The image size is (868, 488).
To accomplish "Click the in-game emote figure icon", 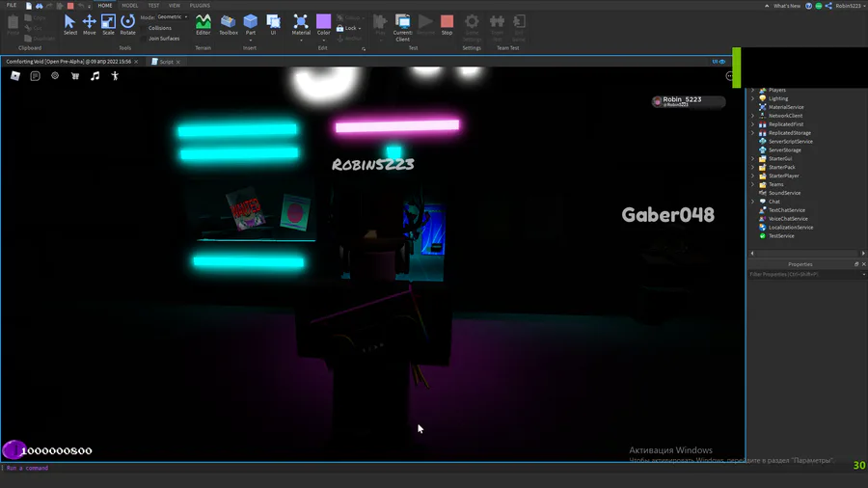I will [x=115, y=76].
